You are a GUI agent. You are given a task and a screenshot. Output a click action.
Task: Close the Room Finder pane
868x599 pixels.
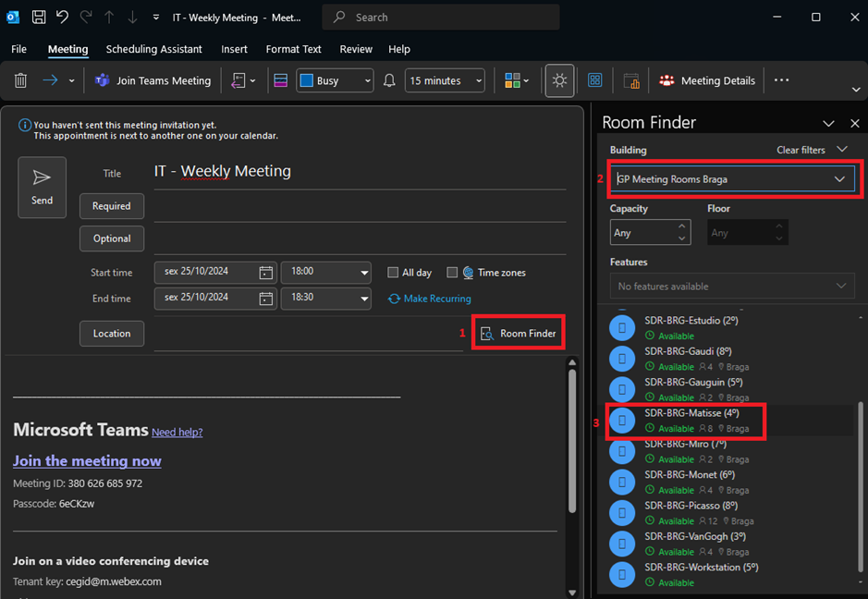[x=855, y=124]
